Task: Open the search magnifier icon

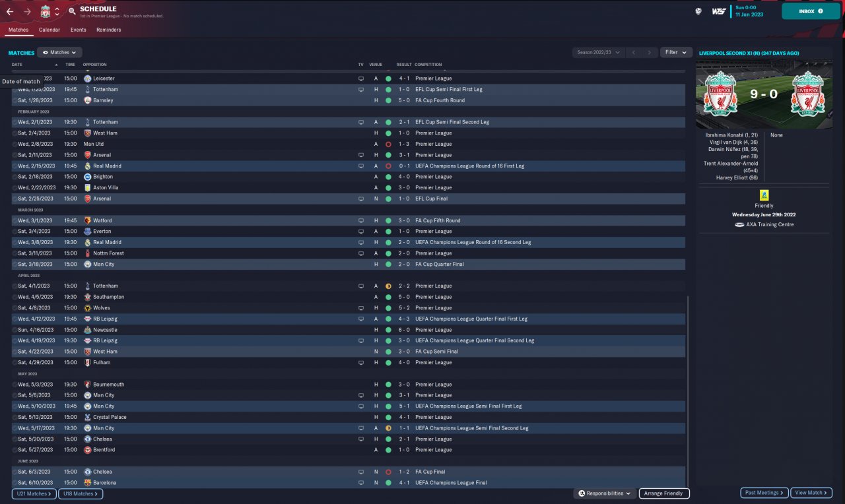Action: tap(72, 11)
